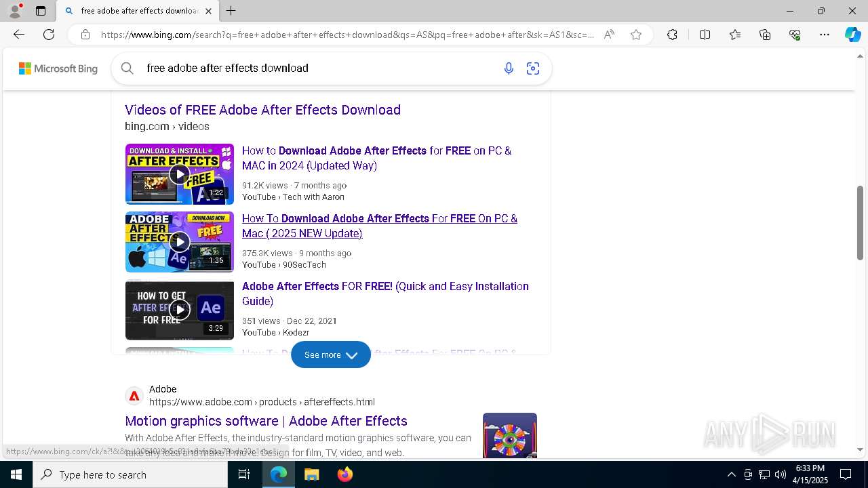Play the 90SecTech video thumbnail
The width and height of the screenshot is (868, 488).
pos(180,242)
